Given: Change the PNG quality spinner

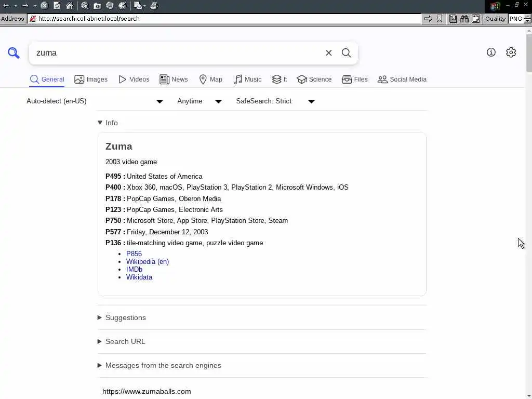Looking at the screenshot, I should pyautogui.click(x=528, y=19).
